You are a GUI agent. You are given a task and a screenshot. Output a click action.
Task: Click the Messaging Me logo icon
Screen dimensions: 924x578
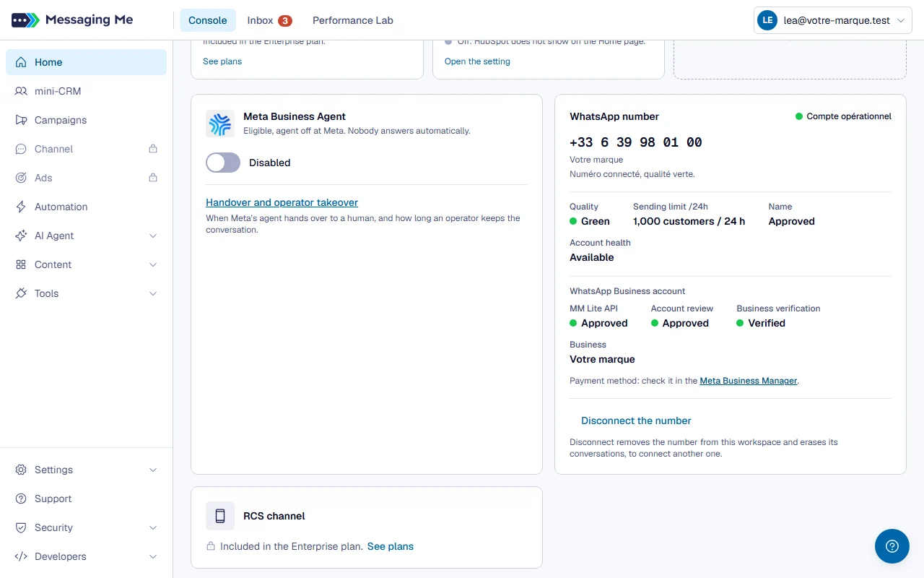pos(25,20)
